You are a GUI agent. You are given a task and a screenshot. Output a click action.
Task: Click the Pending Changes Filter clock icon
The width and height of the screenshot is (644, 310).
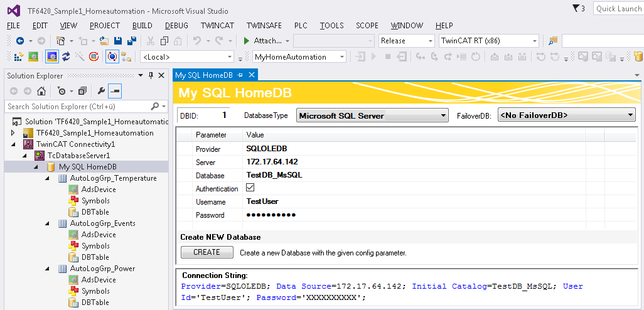pyautogui.click(x=62, y=91)
